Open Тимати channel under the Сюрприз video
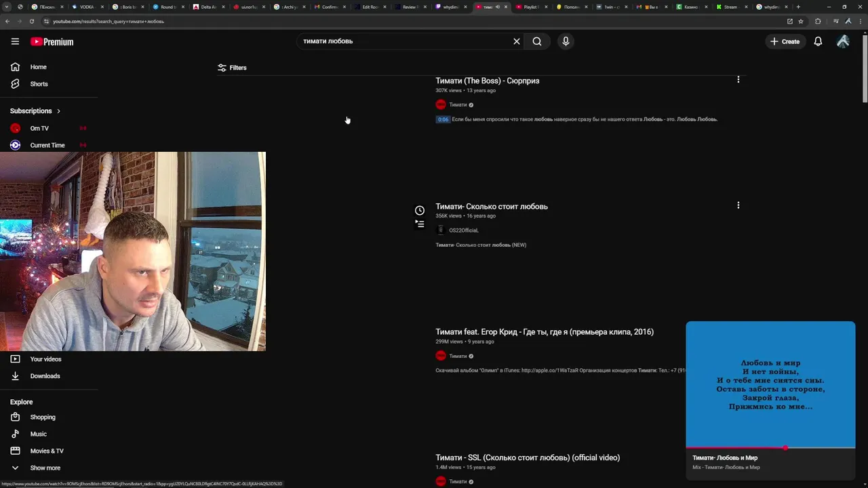This screenshot has width=868, height=488. pos(458,105)
